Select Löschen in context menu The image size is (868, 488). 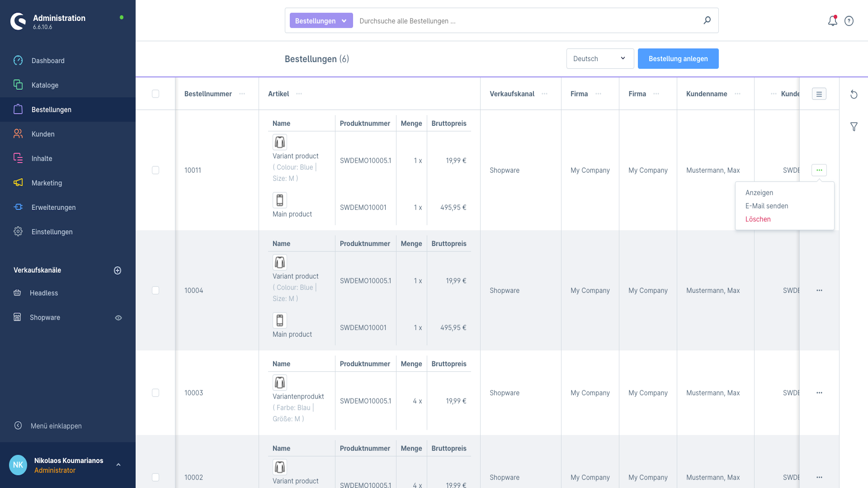point(758,219)
